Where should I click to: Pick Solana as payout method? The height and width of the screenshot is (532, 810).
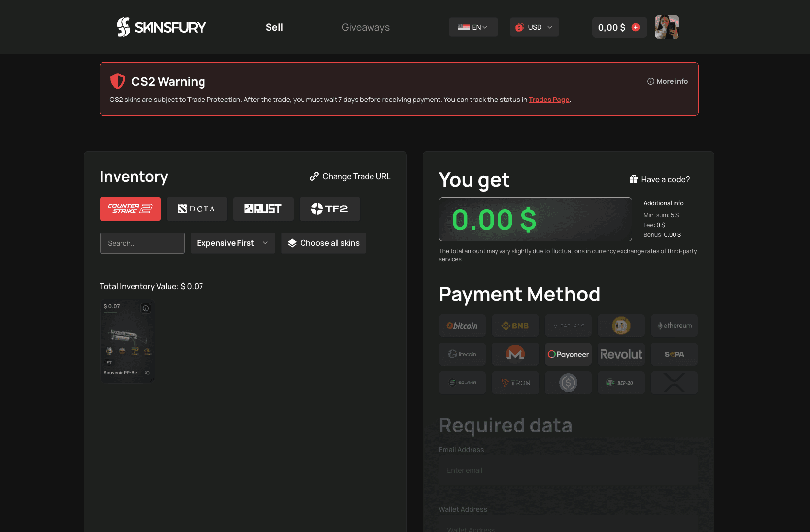462,382
